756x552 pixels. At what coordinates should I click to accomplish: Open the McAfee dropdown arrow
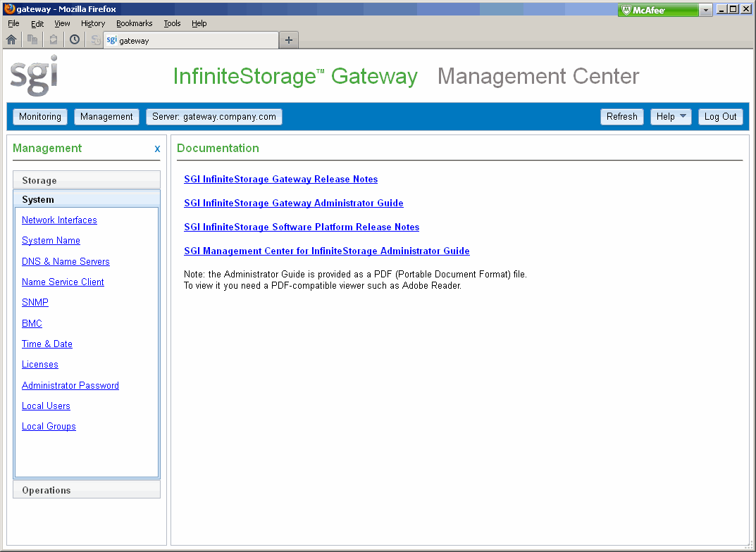[x=706, y=10]
